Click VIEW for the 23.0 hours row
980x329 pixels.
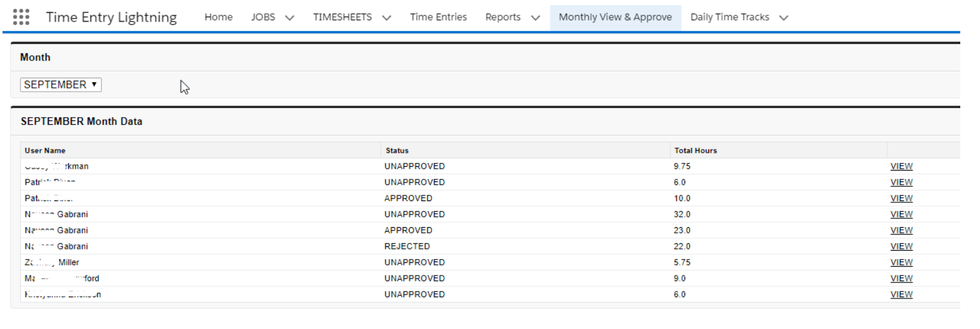click(x=901, y=230)
